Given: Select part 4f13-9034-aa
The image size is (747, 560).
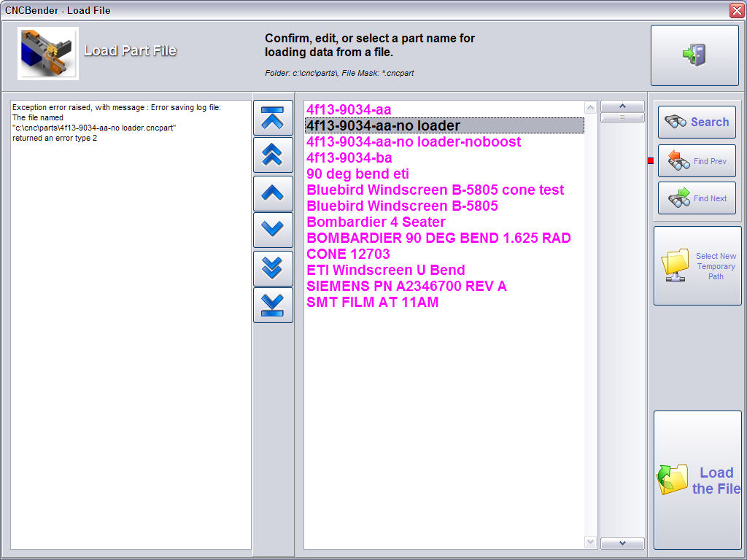Looking at the screenshot, I should [x=349, y=109].
